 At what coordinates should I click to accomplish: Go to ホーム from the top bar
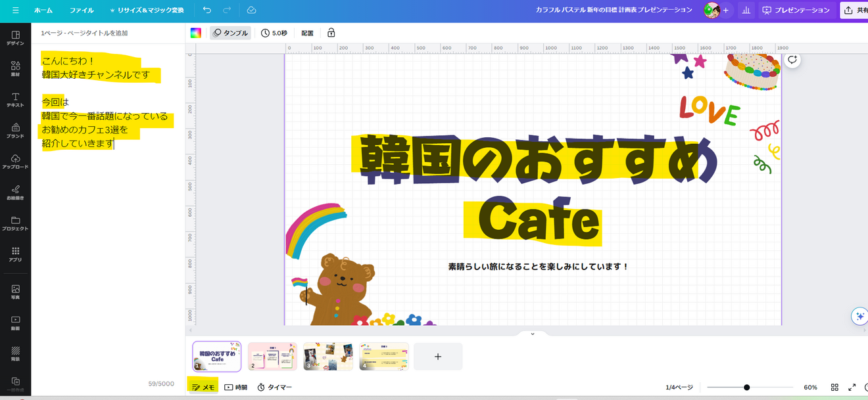click(x=45, y=11)
